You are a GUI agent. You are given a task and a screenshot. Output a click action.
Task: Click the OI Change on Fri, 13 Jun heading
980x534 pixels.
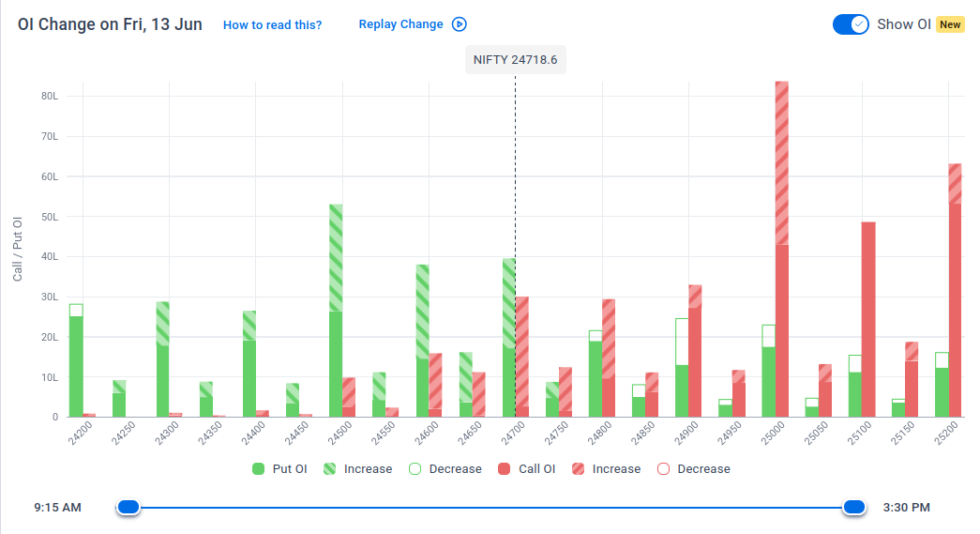tap(110, 24)
